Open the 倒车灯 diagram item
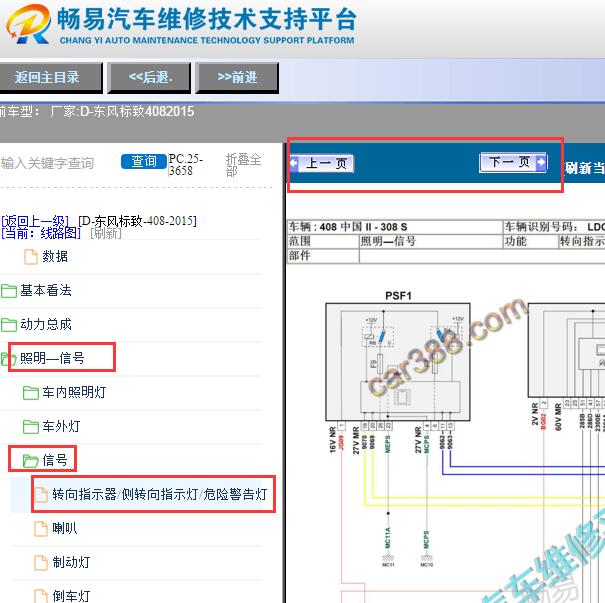 pyautogui.click(x=71, y=596)
